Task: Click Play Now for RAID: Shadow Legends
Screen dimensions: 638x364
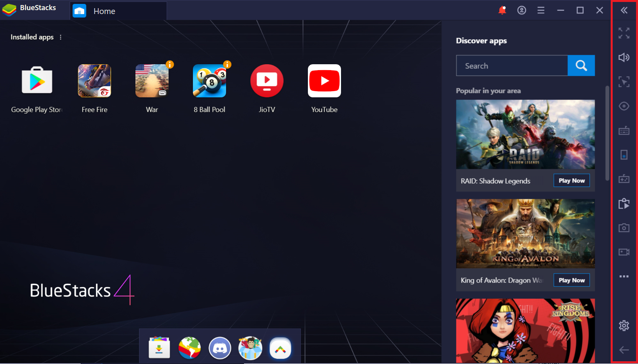Action: coord(572,181)
